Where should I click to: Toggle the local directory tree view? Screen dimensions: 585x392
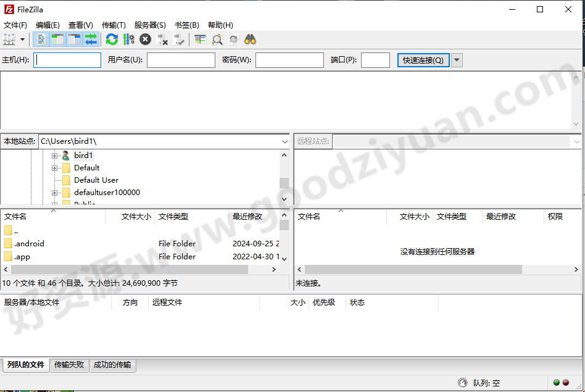(57, 40)
